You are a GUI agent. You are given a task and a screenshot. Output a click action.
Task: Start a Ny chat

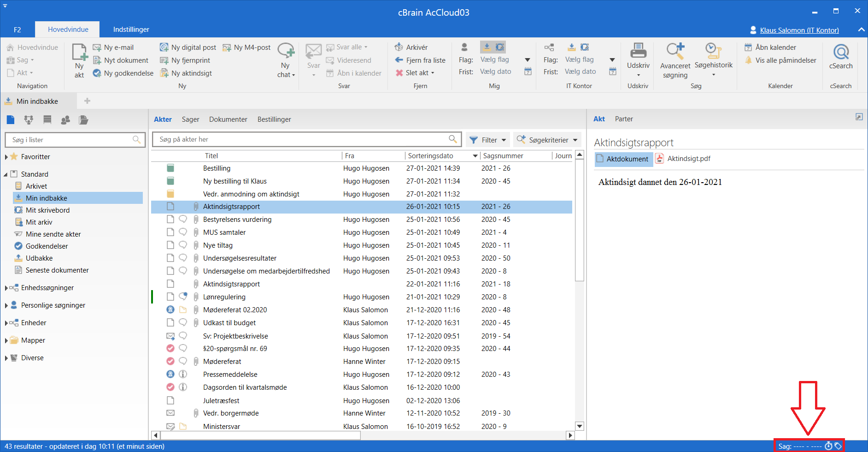(x=286, y=61)
